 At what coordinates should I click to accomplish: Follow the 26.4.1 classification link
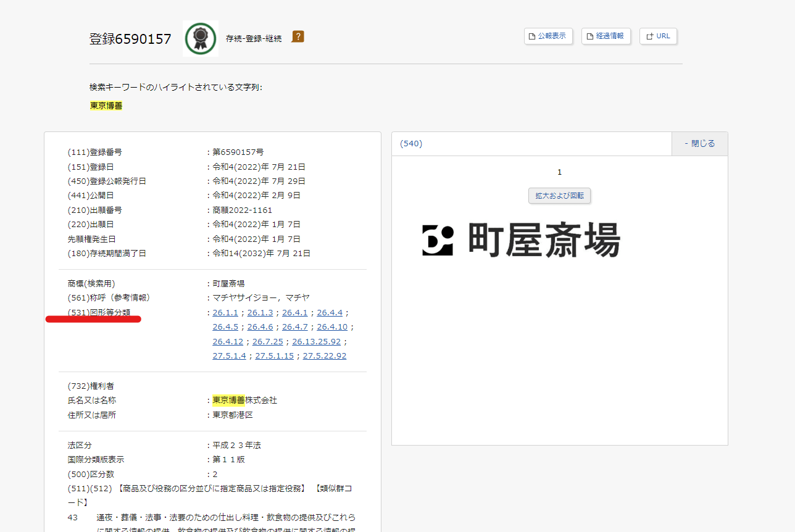pos(294,312)
